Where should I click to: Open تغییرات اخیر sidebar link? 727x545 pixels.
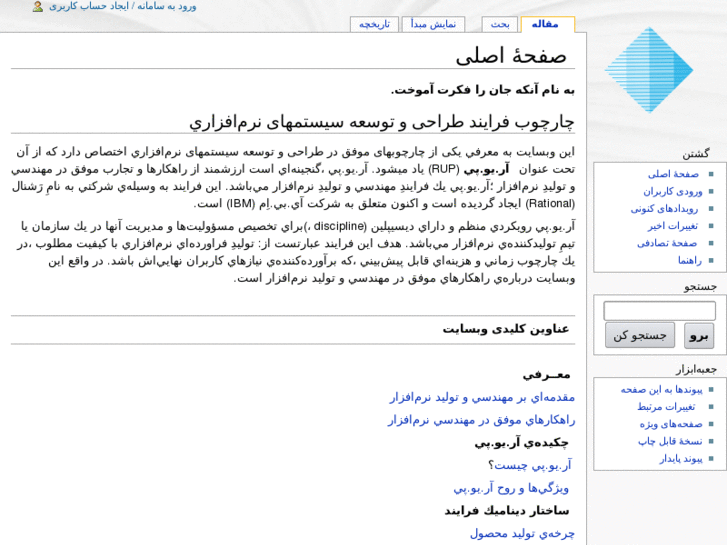(x=672, y=226)
